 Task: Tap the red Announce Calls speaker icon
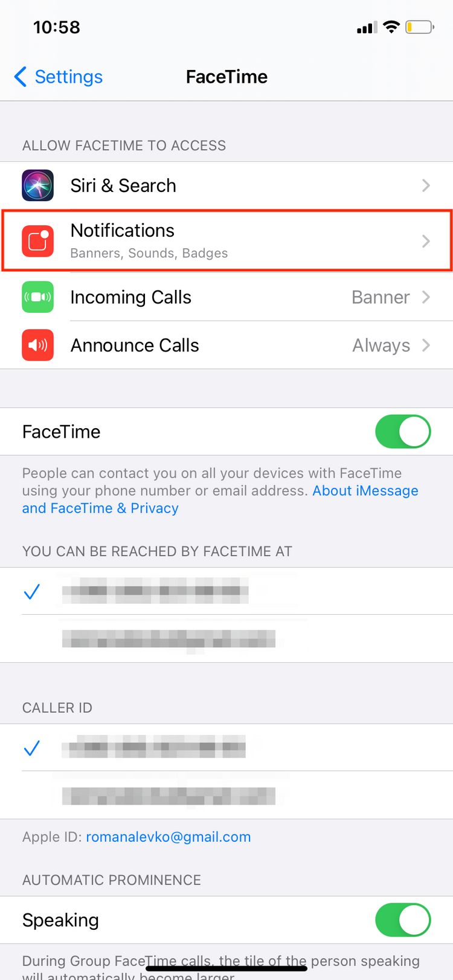point(38,345)
